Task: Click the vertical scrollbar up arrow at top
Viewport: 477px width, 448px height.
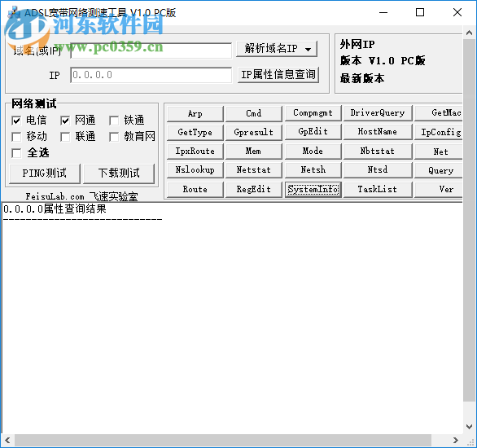Action: 469,33
